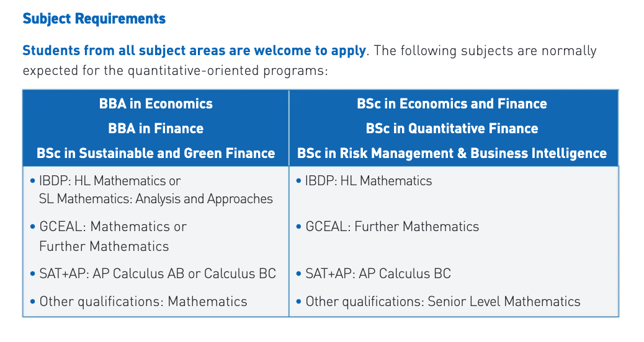Select the BBA in Economics header
Viewport: 644px width, 342px height.
156,103
